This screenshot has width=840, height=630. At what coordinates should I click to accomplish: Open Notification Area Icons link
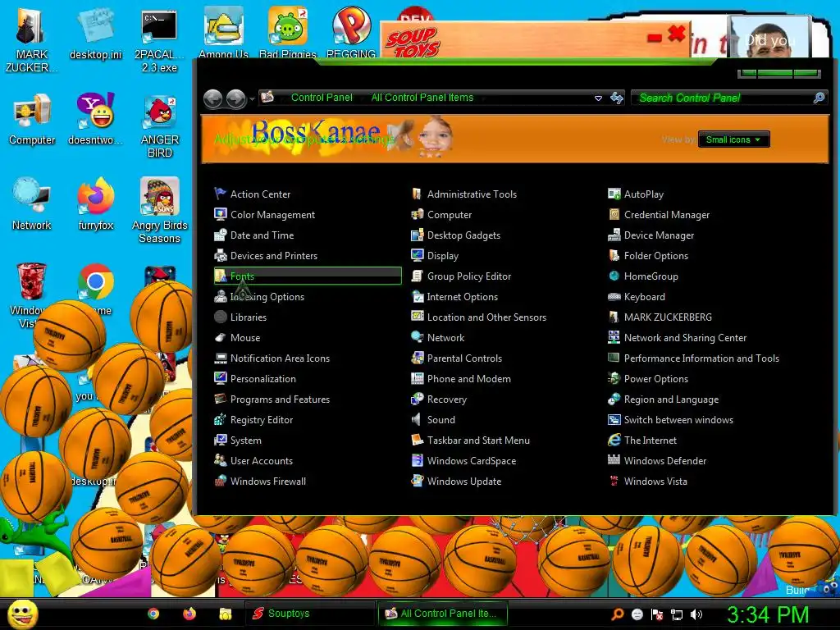pos(280,358)
